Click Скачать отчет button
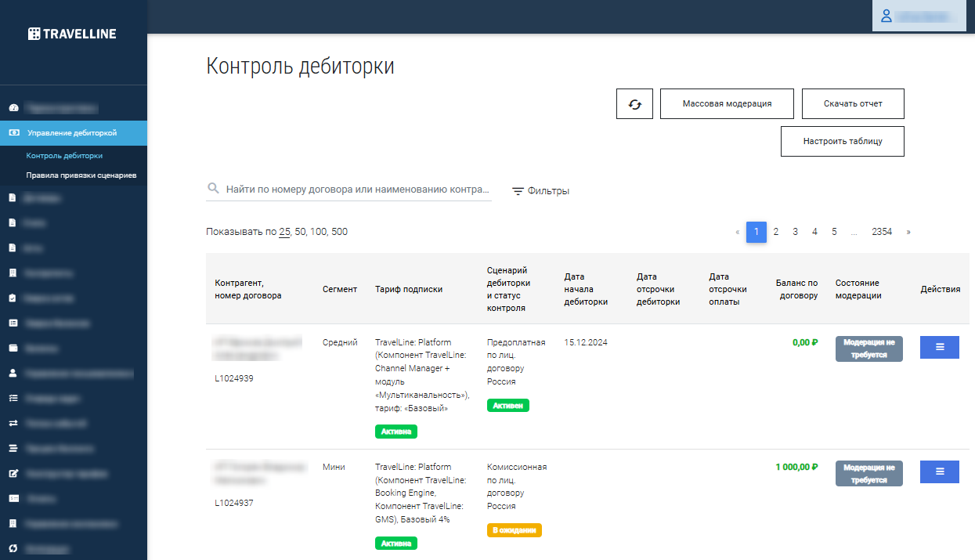The height and width of the screenshot is (560, 975). (853, 103)
